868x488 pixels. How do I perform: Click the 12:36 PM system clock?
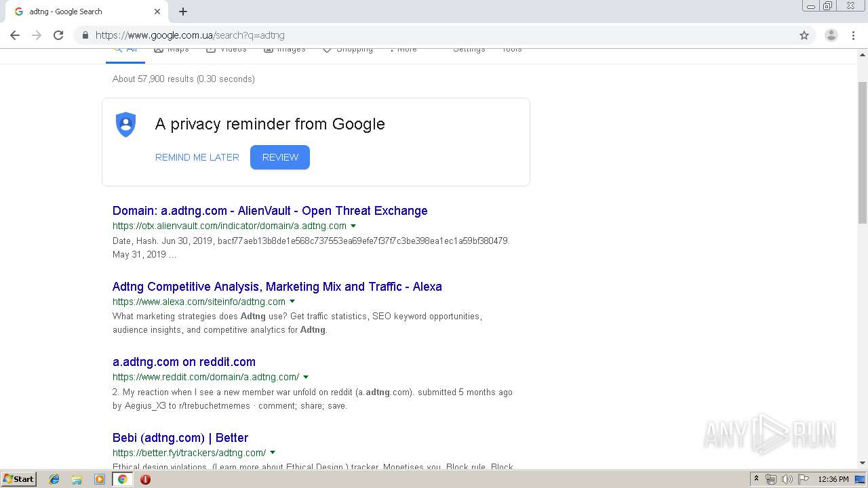[x=833, y=479]
